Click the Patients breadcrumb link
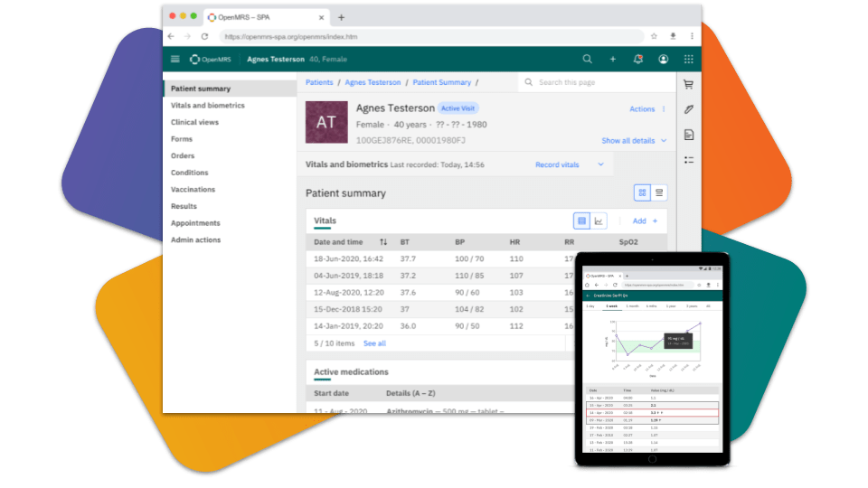868x488 pixels. coord(319,82)
